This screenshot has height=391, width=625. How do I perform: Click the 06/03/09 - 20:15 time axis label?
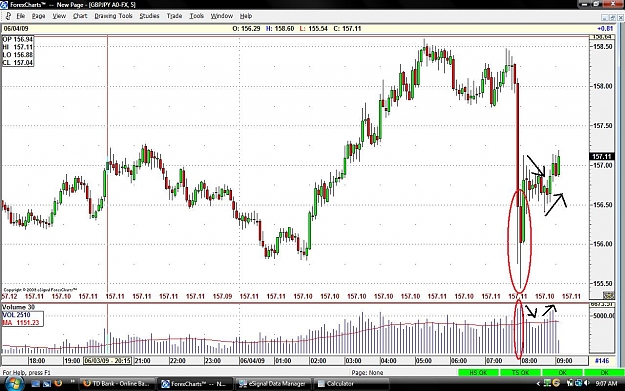point(107,361)
